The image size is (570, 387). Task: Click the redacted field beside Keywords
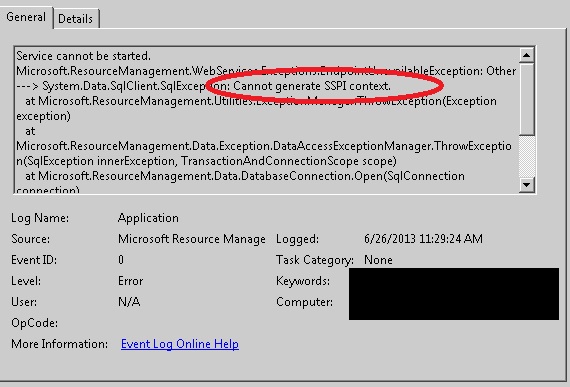454,280
